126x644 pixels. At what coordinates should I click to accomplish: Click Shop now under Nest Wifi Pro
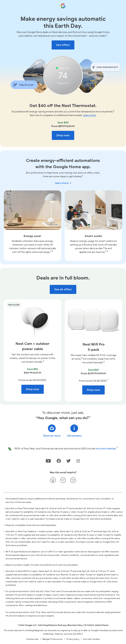(93, 390)
